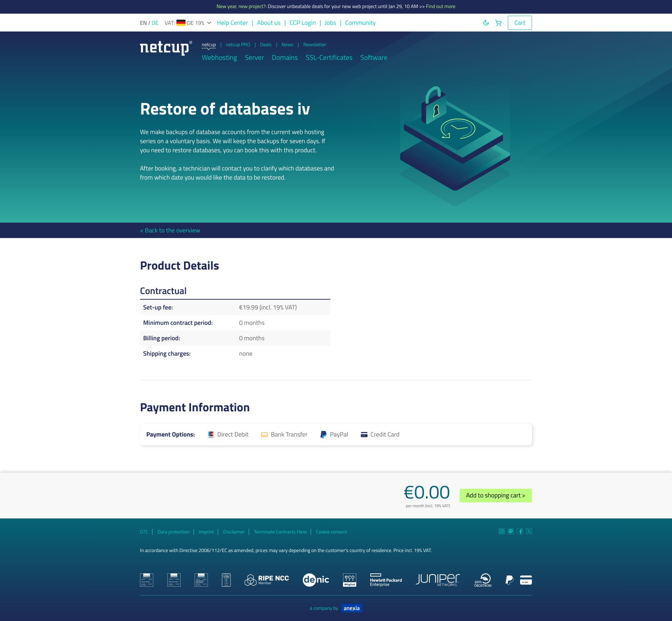Open the Newsletter tab
The image size is (672, 621).
pos(315,45)
